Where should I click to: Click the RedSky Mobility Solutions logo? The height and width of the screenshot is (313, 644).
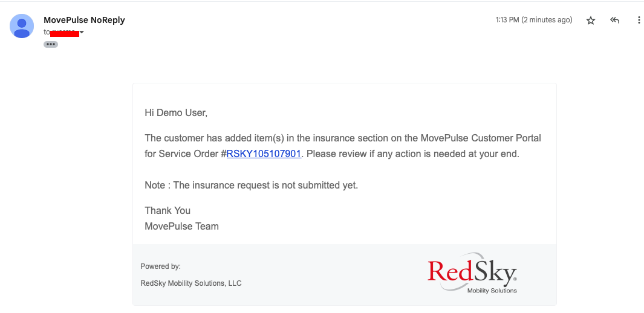(x=472, y=273)
